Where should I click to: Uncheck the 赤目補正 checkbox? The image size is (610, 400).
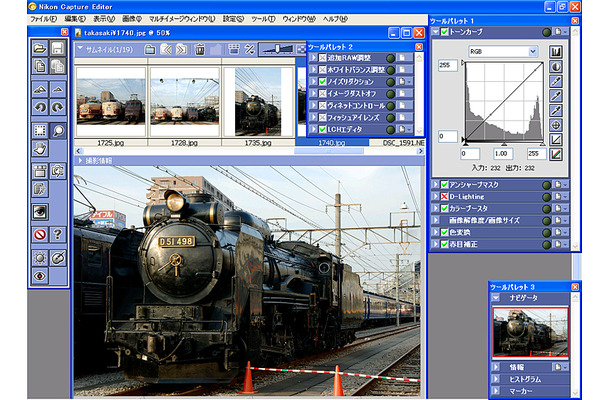tap(444, 244)
